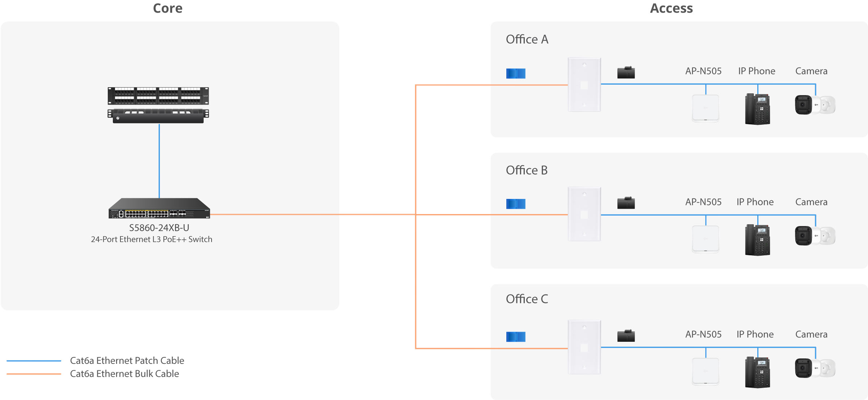Click the blue keystone jack in Office B
This screenshot has height=400, width=868.
pyautogui.click(x=516, y=204)
